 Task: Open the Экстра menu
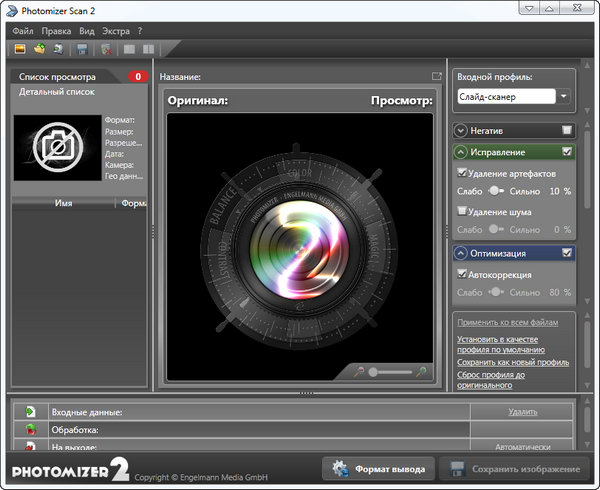pos(116,31)
